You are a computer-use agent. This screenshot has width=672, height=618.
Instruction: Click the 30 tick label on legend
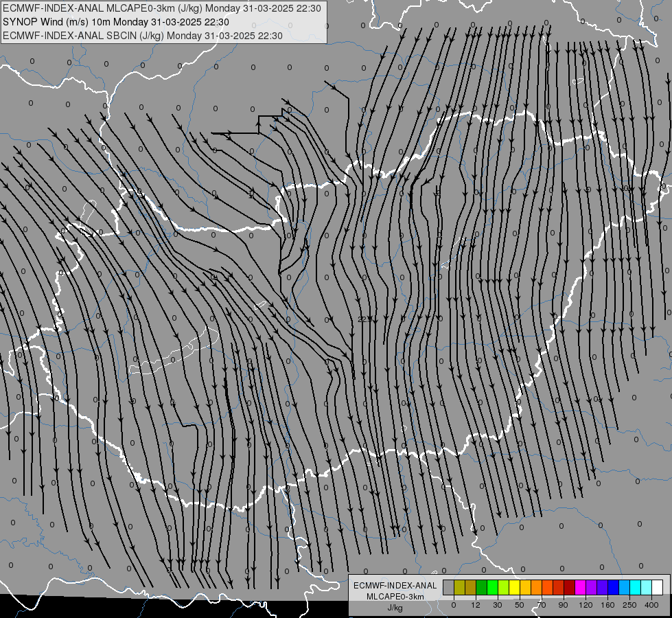pyautogui.click(x=498, y=605)
